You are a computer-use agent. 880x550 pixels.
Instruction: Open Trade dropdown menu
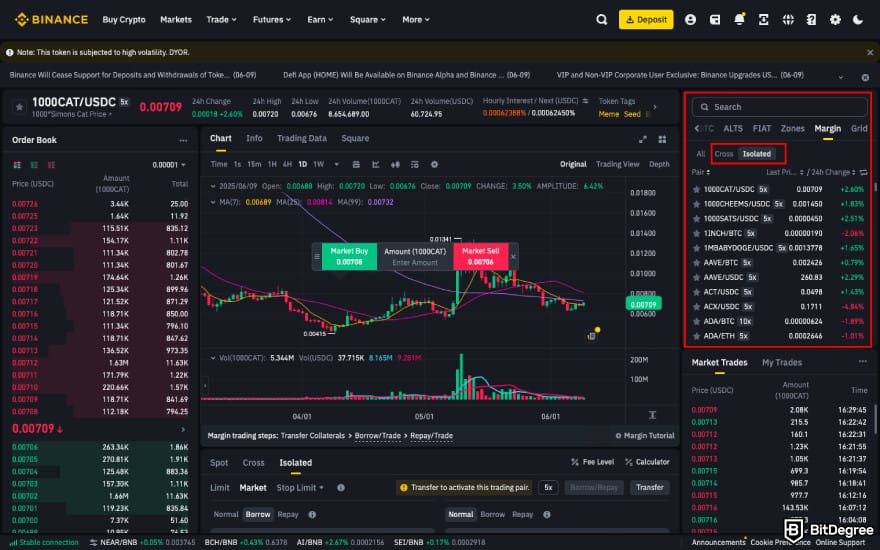point(221,20)
